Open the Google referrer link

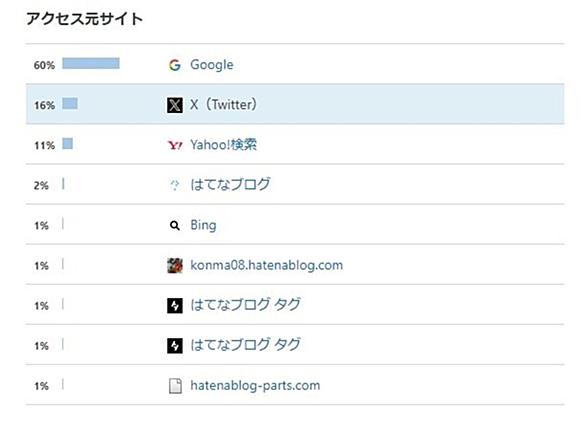(212, 65)
